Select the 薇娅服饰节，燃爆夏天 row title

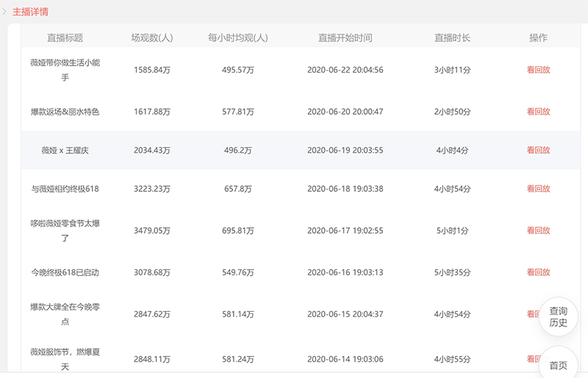pyautogui.click(x=65, y=359)
